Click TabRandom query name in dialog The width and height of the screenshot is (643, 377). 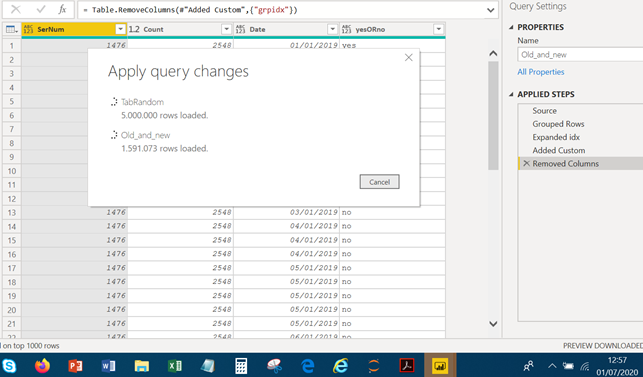[x=142, y=102]
